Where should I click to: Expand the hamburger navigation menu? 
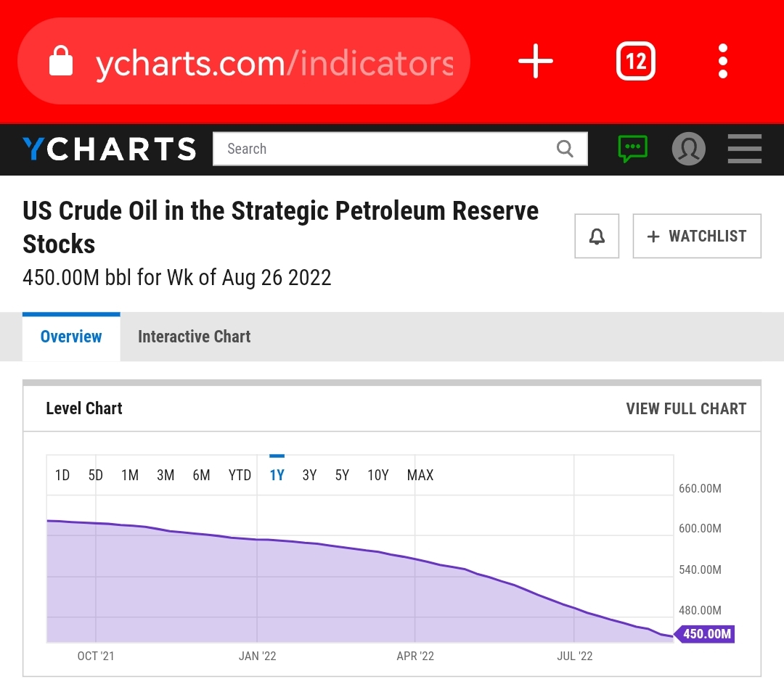pyautogui.click(x=744, y=149)
